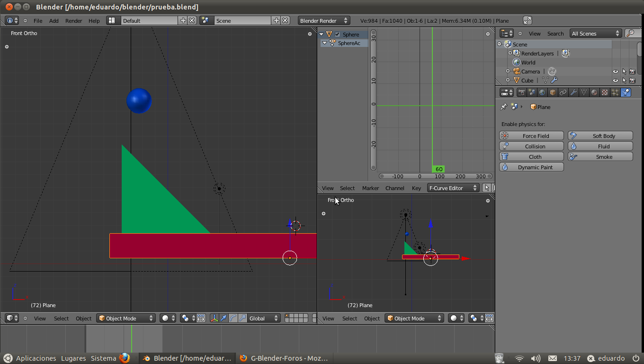The image size is (644, 364).
Task: Open the Object Constraints chain tab
Action: point(563,93)
